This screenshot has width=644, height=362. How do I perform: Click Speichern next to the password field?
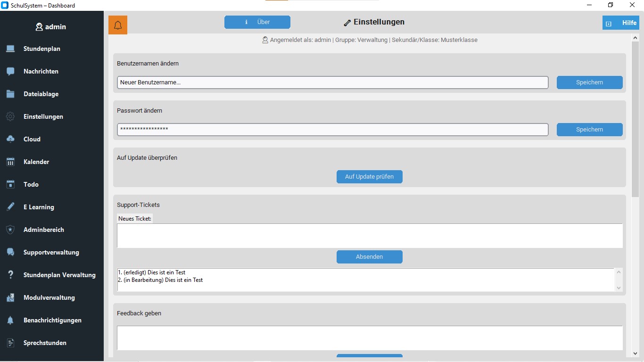(589, 130)
